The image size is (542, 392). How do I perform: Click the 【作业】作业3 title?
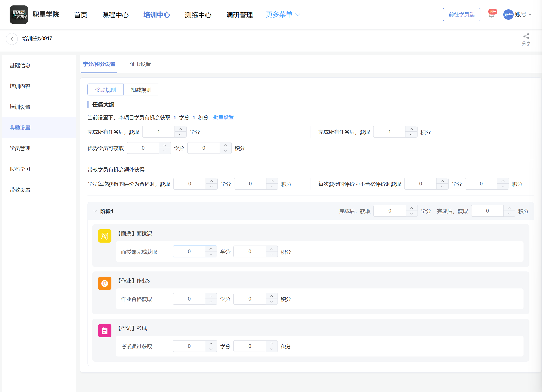click(133, 281)
